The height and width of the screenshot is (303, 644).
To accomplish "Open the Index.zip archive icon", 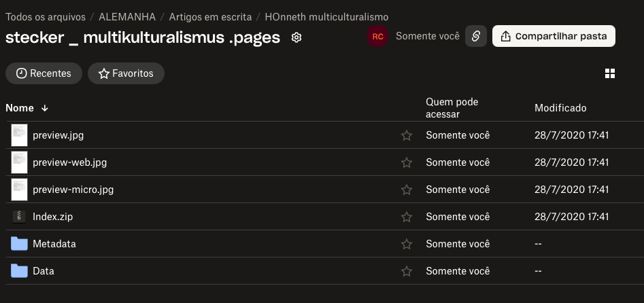I will coord(19,217).
